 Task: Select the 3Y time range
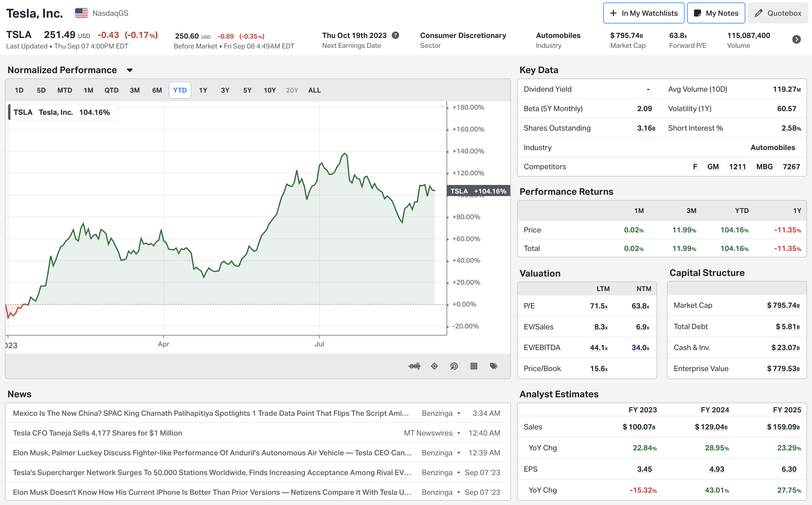click(225, 90)
